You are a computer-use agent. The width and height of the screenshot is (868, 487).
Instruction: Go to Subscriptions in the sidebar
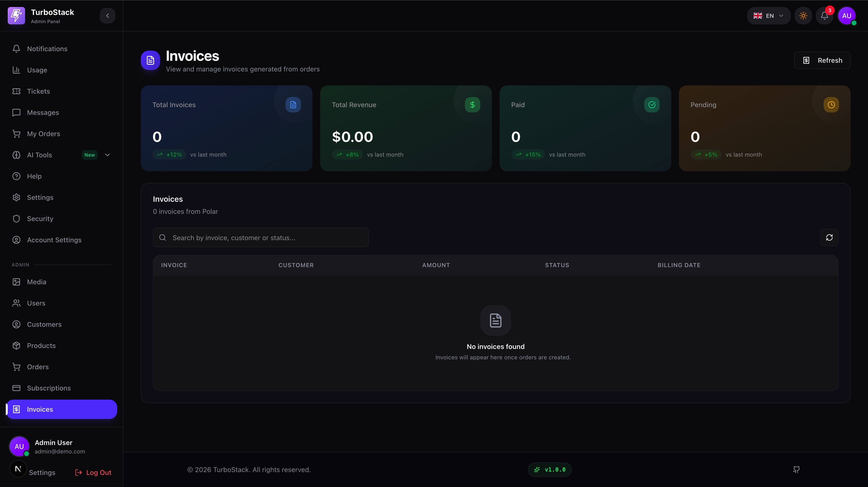[49, 388]
